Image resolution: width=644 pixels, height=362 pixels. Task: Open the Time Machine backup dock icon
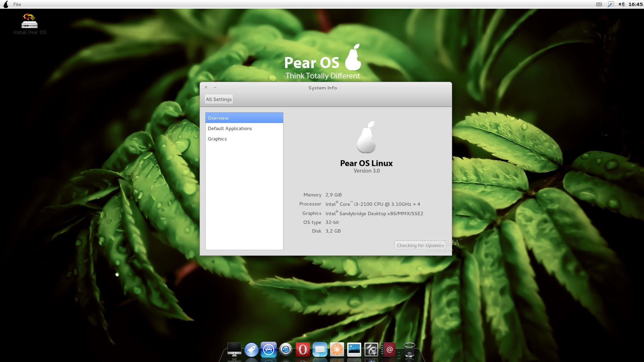[286, 350]
